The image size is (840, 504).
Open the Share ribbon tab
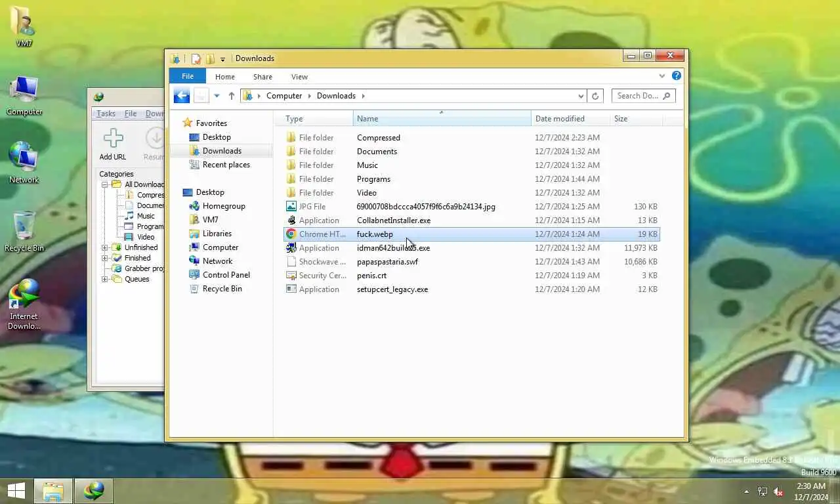[x=262, y=77]
